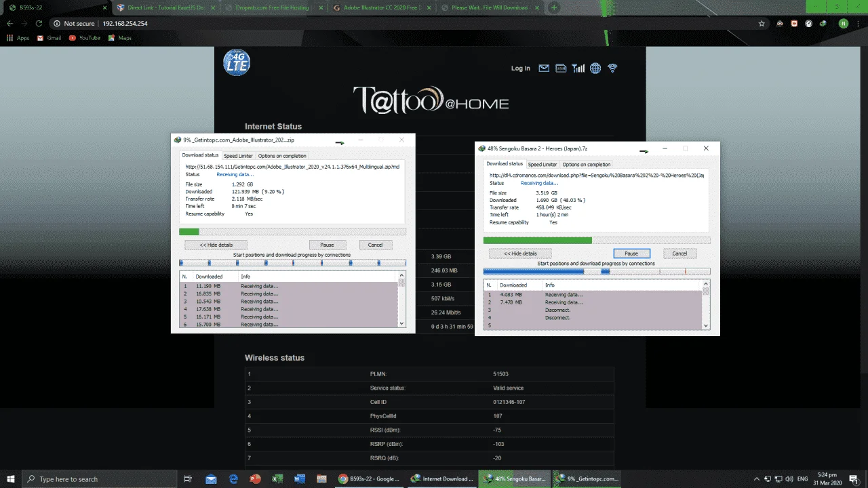Switch to the Internet Download Manager taskbar item
Screen dimensions: 868x488
(442, 479)
